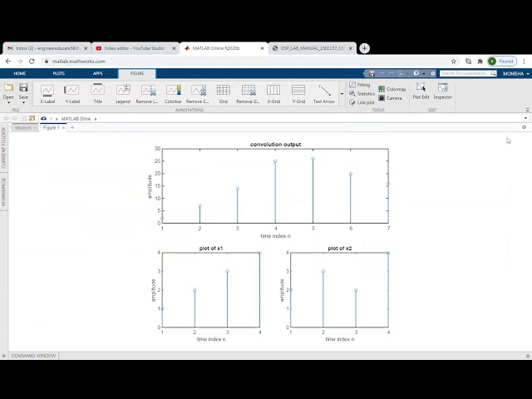Expand the COMMAND WINDOW panel

[33, 356]
